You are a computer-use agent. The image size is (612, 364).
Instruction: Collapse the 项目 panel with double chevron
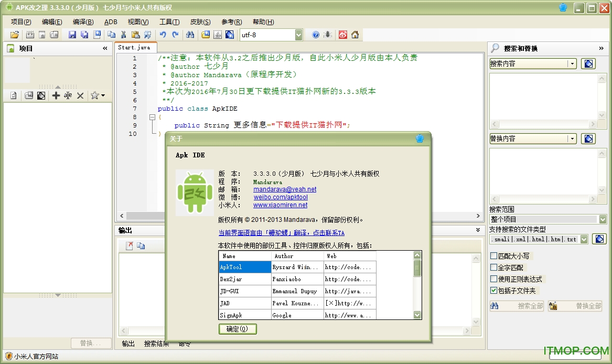(x=105, y=48)
